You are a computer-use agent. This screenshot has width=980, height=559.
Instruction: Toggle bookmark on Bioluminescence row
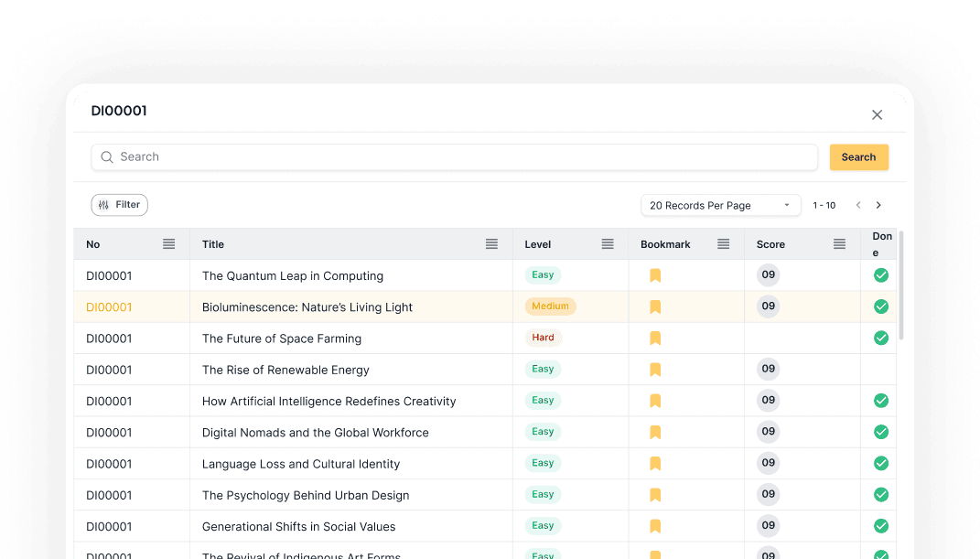pyautogui.click(x=655, y=307)
